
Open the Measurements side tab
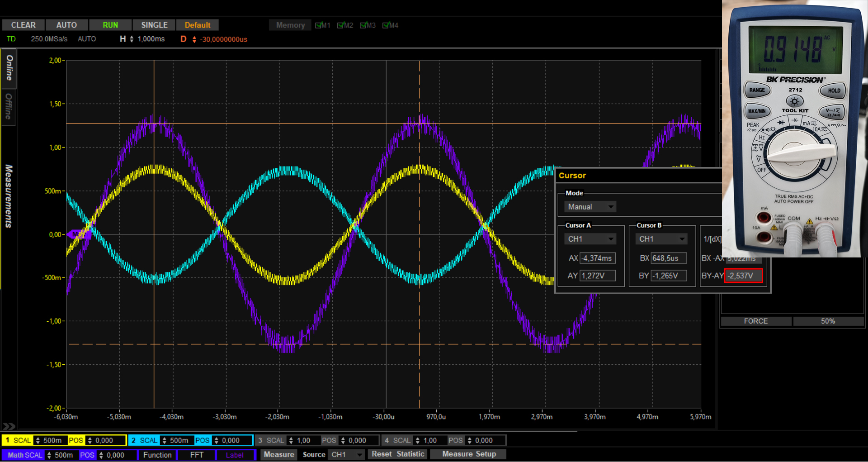9,196
